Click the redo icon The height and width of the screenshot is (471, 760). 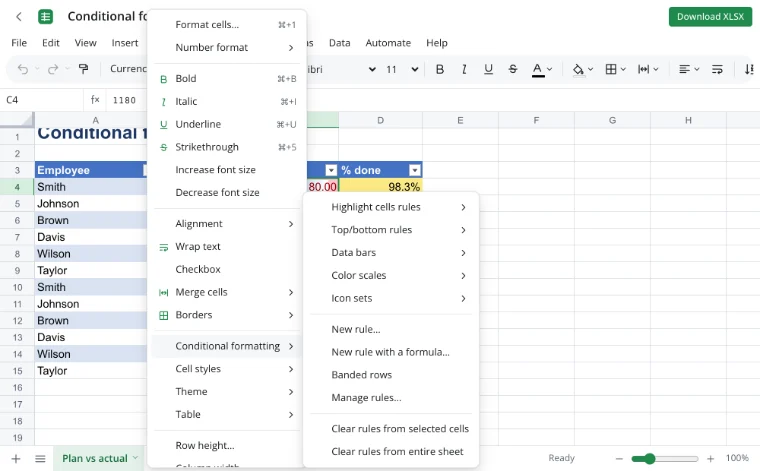click(x=53, y=69)
